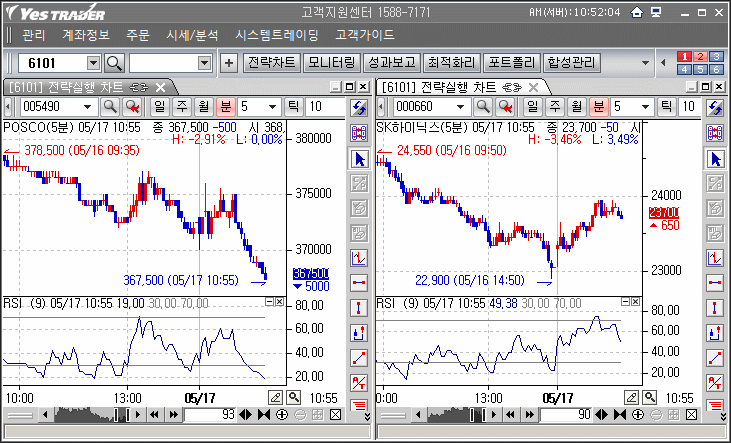Click pencil edit icon below SK하이닉스 chart
The height and width of the screenshot is (443, 731).
[632, 398]
